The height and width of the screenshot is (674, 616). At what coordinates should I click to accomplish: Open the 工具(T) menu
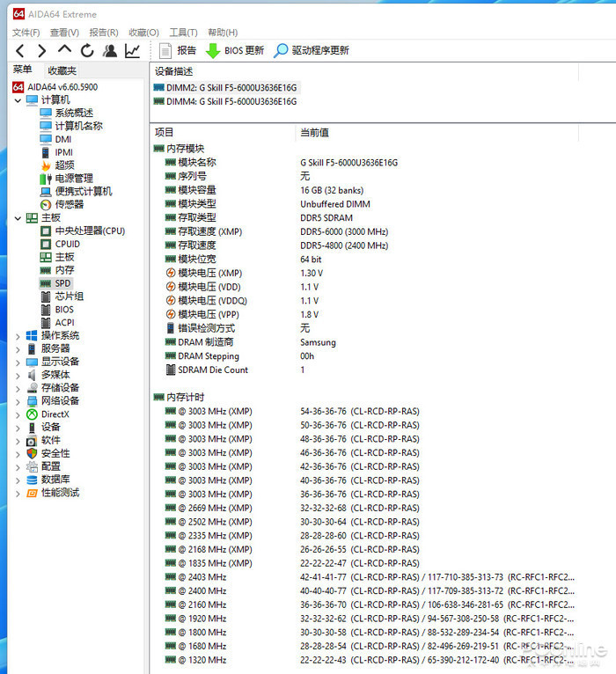tap(184, 33)
